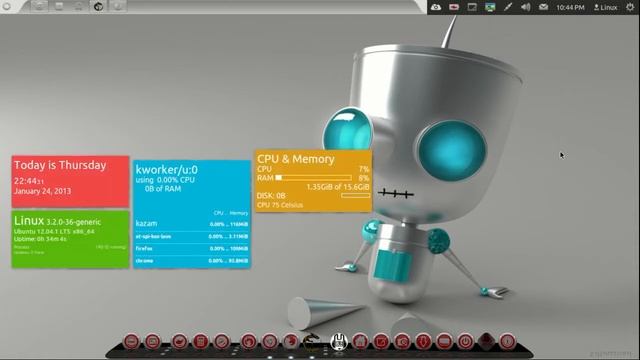
Task: Launch the golden dragon icon in the dock
Action: (x=311, y=342)
